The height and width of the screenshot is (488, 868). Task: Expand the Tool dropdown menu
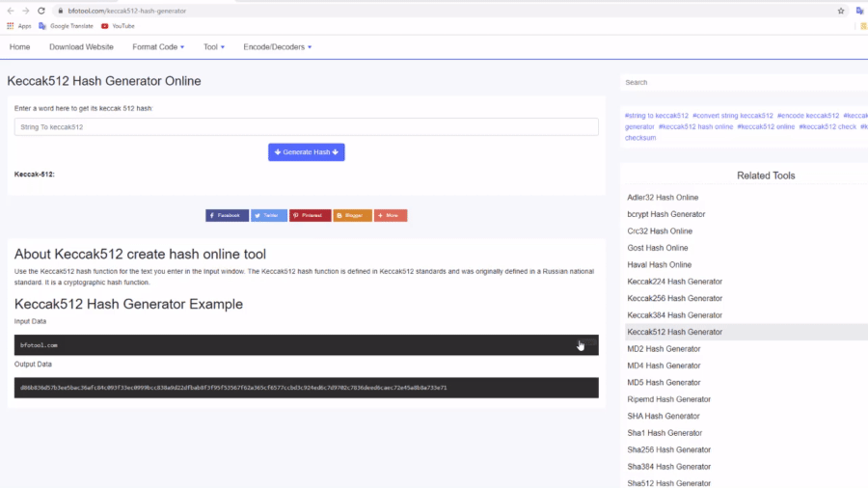pos(214,46)
